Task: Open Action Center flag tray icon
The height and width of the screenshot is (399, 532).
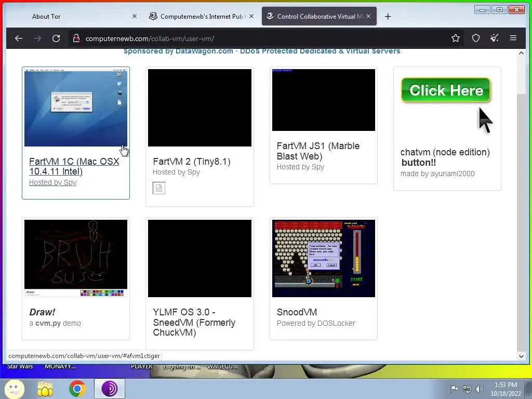Action: 454,389
